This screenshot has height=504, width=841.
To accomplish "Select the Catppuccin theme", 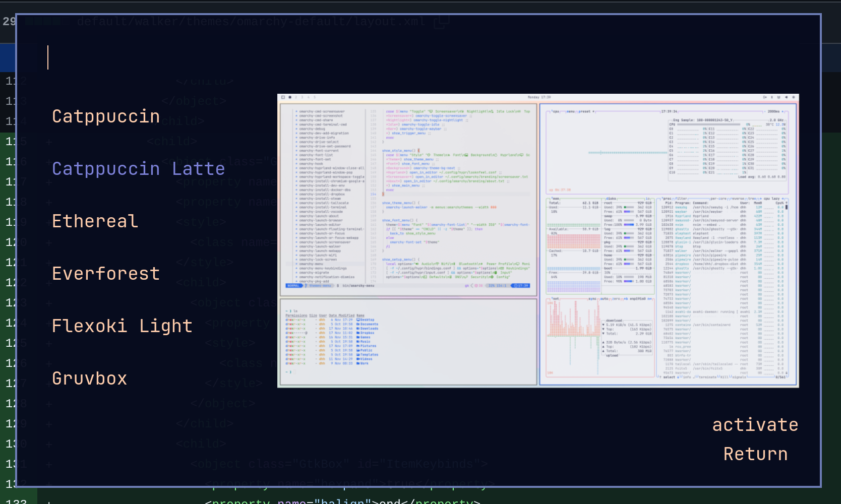I will (x=106, y=116).
